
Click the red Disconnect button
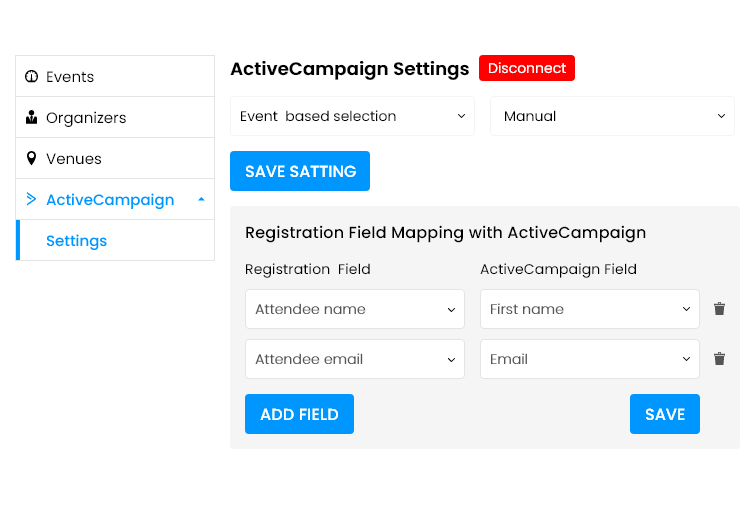click(527, 68)
